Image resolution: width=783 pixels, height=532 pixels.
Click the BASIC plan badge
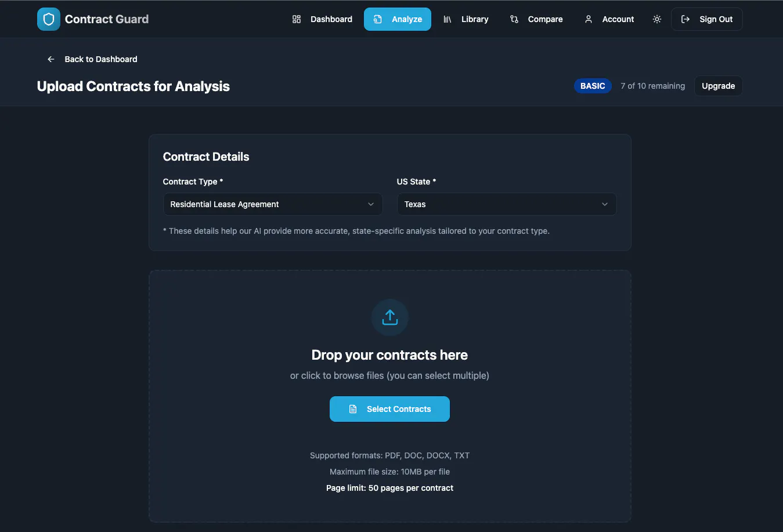click(x=593, y=86)
